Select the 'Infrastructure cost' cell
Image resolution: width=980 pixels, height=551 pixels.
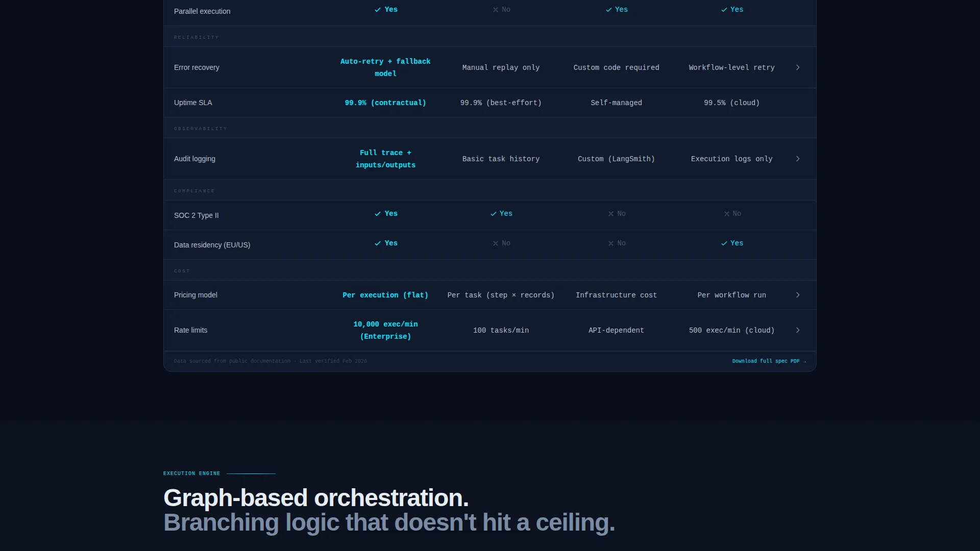pyautogui.click(x=616, y=295)
